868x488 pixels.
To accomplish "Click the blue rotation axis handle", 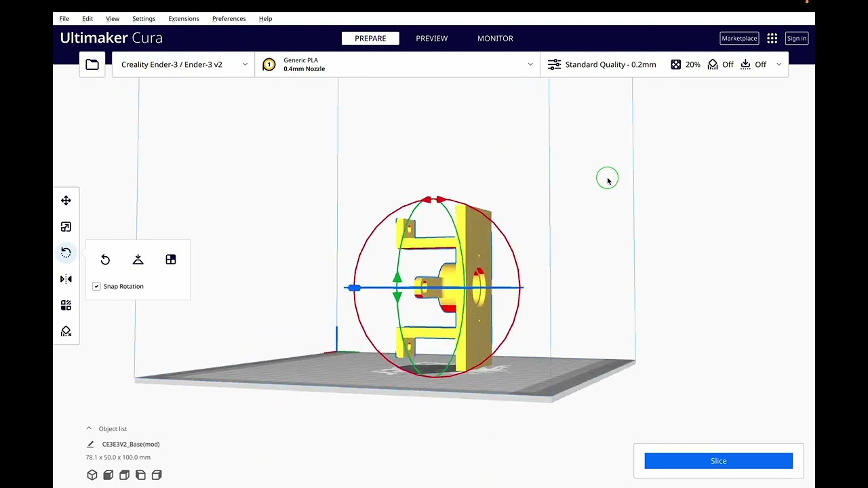I will pos(353,288).
